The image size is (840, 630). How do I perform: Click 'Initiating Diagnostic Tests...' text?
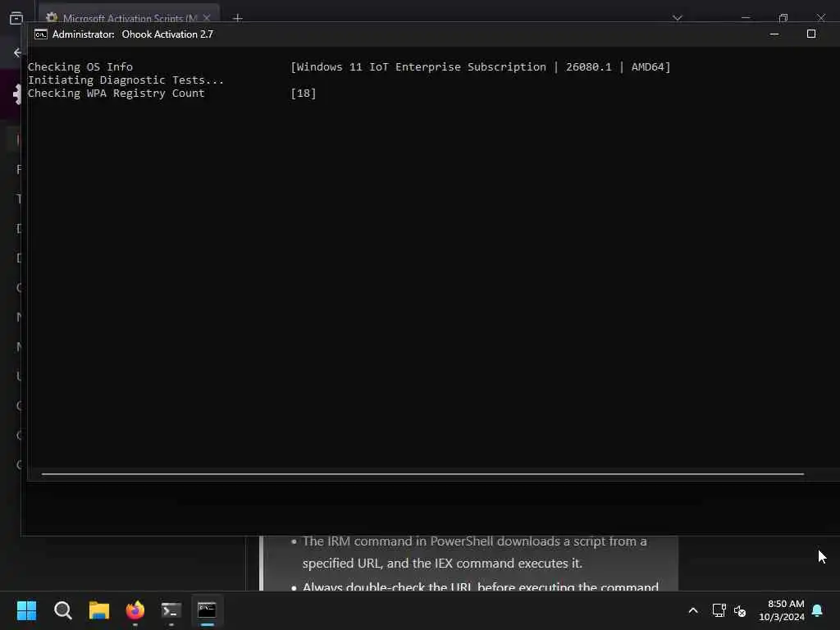click(x=126, y=80)
